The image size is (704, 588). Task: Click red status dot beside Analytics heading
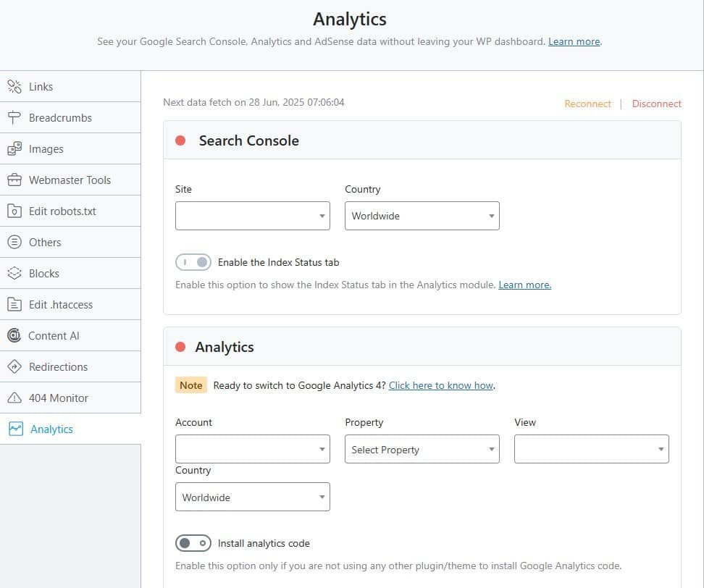180,347
